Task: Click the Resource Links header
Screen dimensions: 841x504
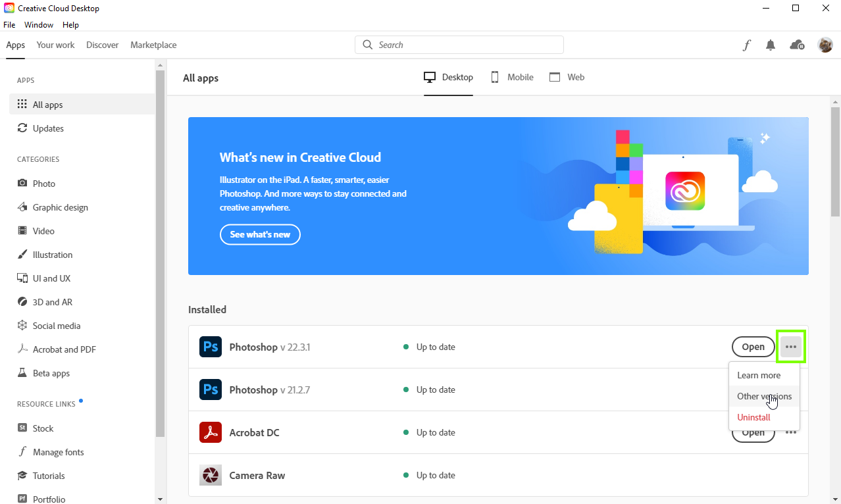Action: point(46,404)
